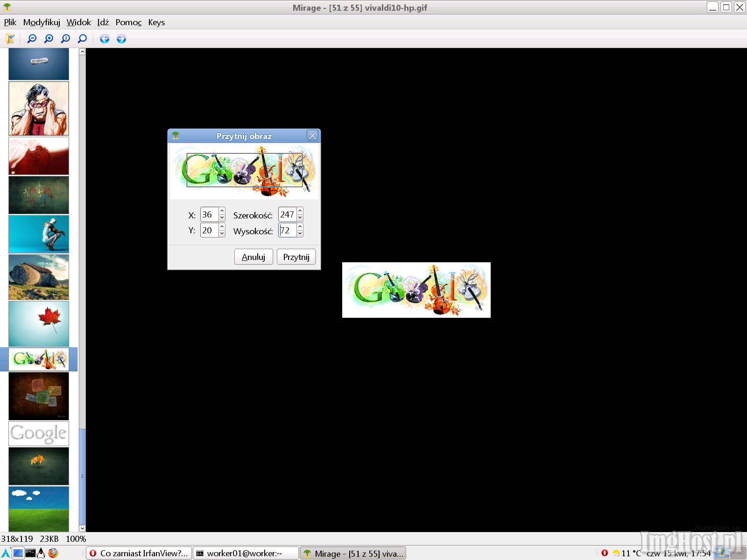Select the dark green floral thumbnail
This screenshot has width=747, height=560.
(x=39, y=195)
